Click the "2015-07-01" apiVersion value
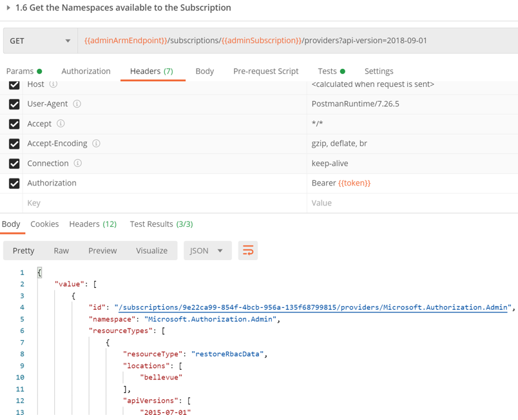The width and height of the screenshot is (518, 420). tap(166, 412)
